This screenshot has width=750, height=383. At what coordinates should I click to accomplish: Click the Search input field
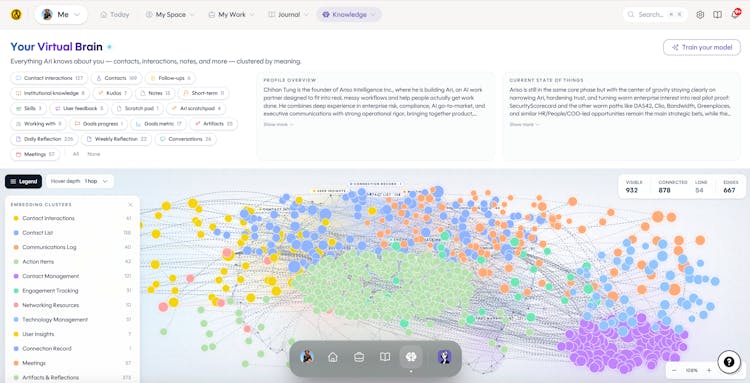(x=655, y=15)
